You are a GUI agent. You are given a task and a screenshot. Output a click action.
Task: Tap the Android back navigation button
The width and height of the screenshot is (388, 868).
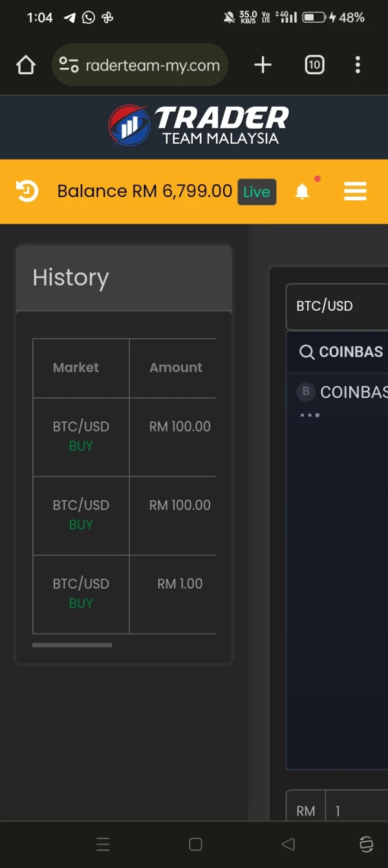pos(288,844)
